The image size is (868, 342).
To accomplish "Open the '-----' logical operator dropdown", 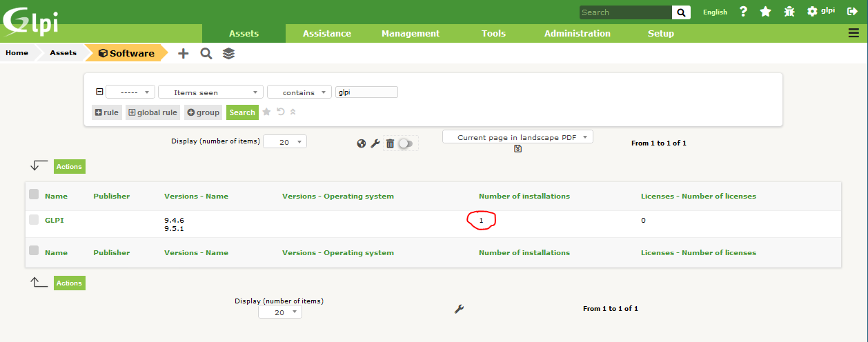I will pyautogui.click(x=130, y=92).
